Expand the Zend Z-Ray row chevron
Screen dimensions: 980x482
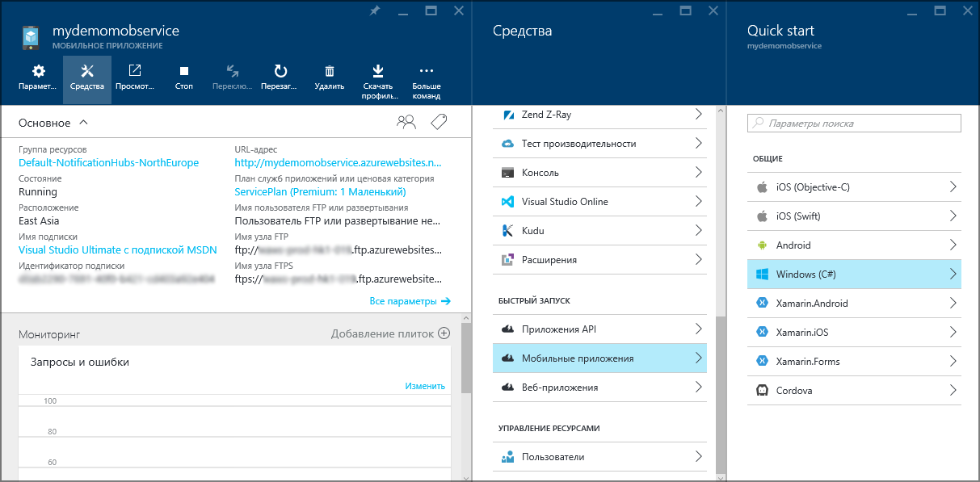point(698,115)
